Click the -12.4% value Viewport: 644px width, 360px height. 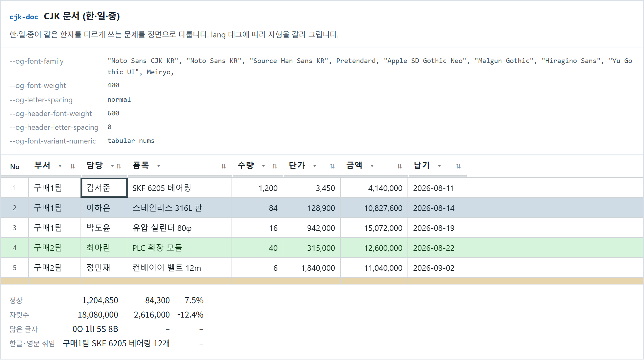click(190, 315)
